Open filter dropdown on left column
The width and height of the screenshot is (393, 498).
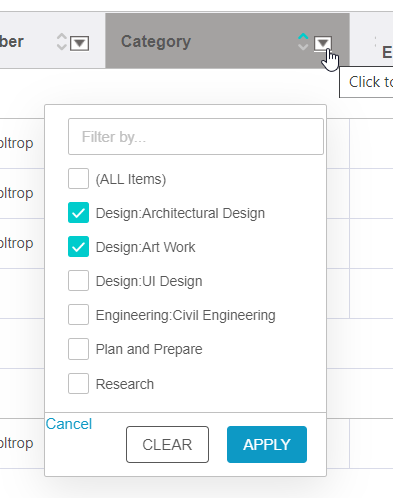pos(80,43)
